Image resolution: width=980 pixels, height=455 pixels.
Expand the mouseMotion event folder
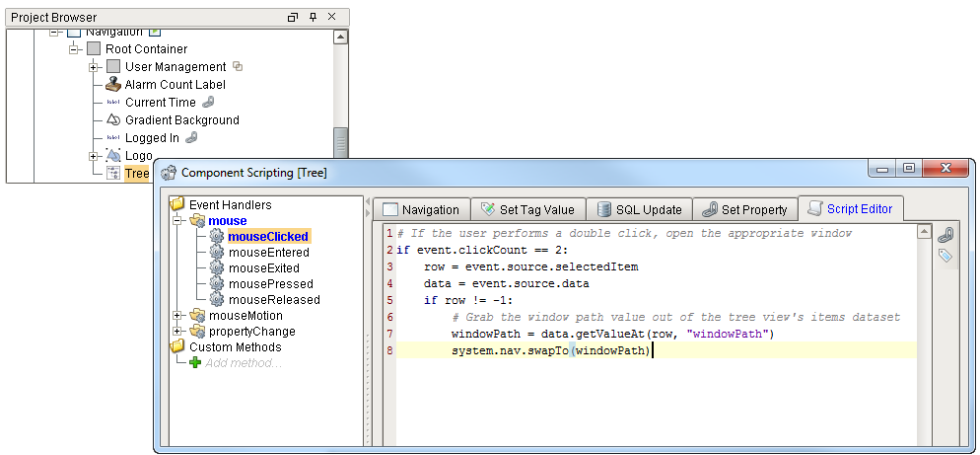[x=178, y=316]
